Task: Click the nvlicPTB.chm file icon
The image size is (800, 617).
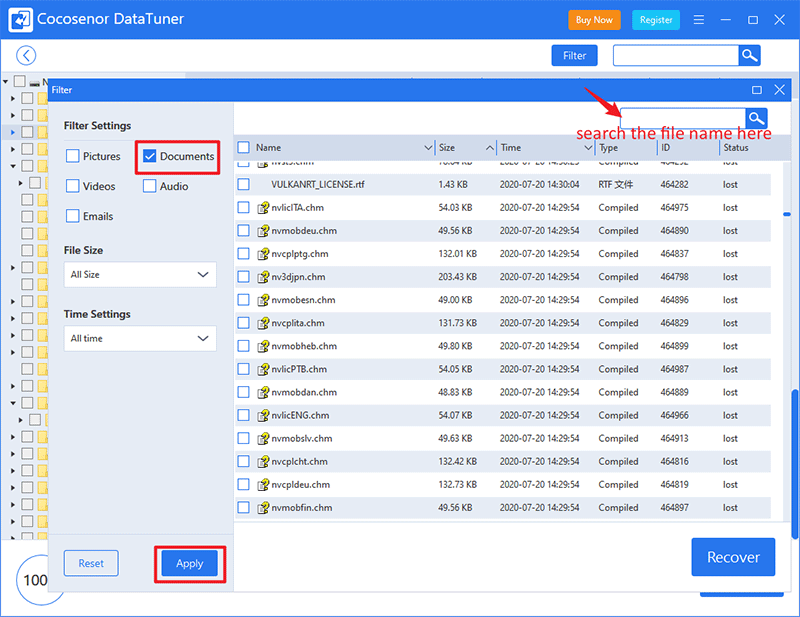Action: (x=263, y=369)
